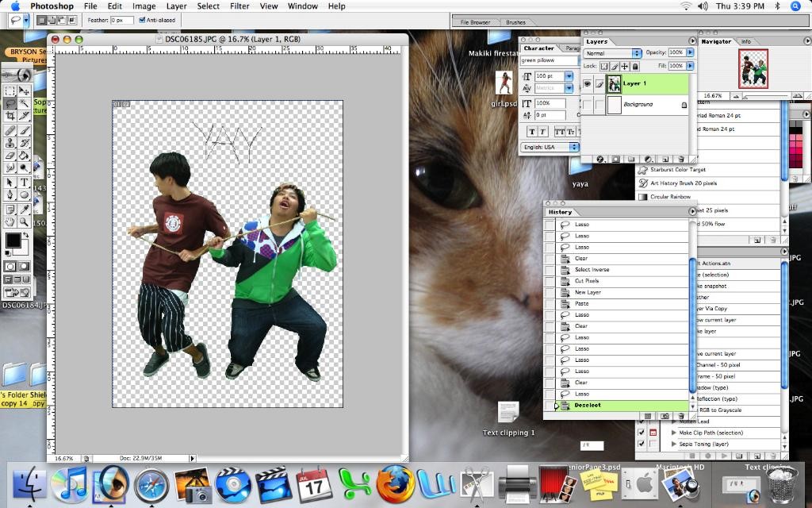Viewport: 812px width, 508px height.
Task: Open the English: USA language dropdown
Action: [x=550, y=147]
